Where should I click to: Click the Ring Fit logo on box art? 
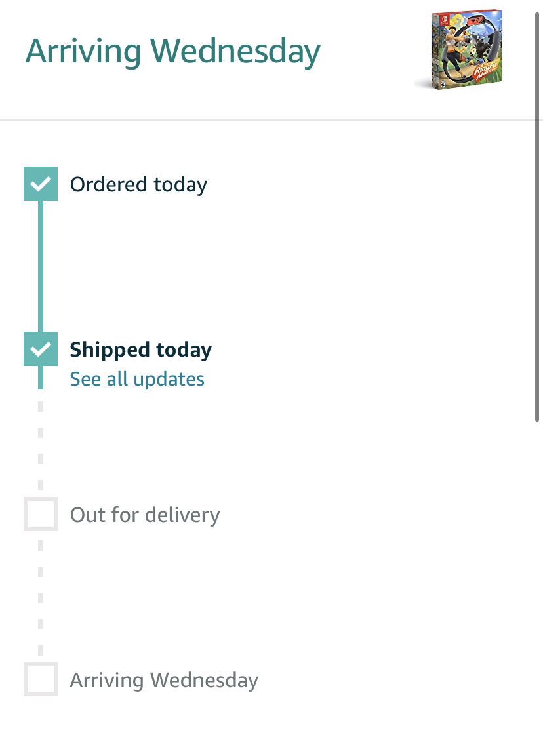487,71
